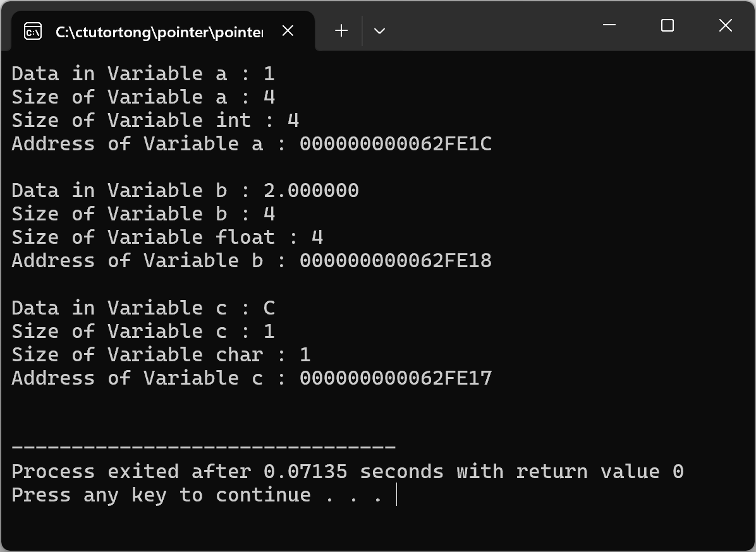Viewport: 756px width, 552px height.
Task: Click the 2.000000 value of variable b
Action: coord(311,190)
